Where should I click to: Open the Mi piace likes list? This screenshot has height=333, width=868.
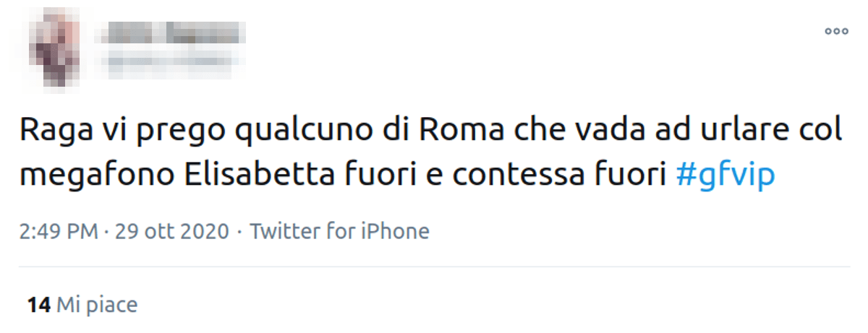(x=97, y=305)
